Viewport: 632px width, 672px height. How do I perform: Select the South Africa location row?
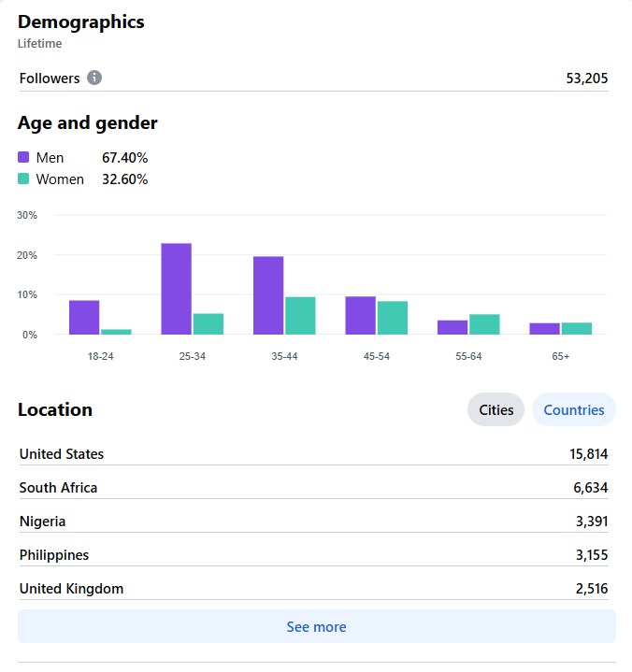pos(313,488)
